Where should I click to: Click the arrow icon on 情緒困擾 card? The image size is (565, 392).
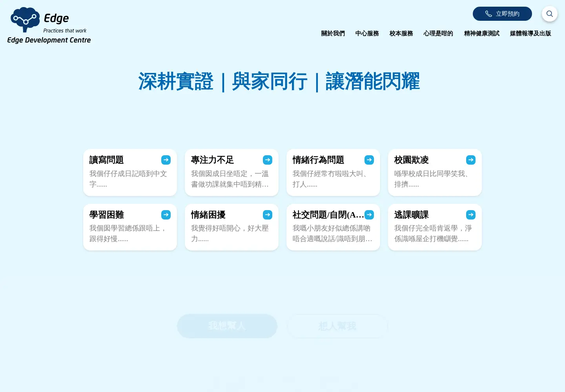click(x=268, y=215)
